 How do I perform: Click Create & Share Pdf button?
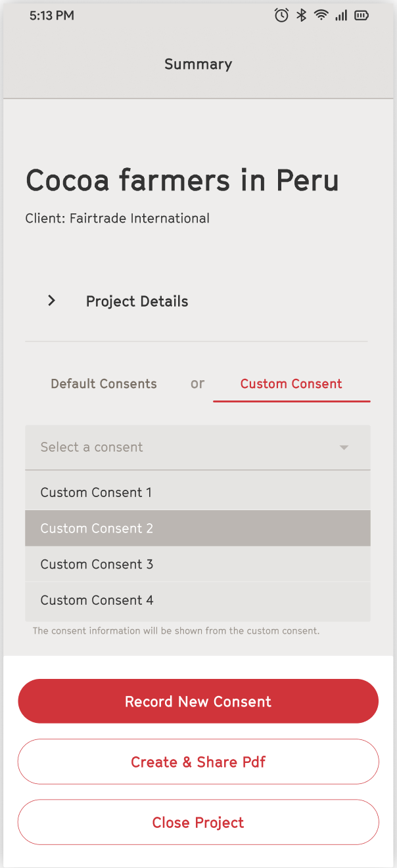pos(198,762)
